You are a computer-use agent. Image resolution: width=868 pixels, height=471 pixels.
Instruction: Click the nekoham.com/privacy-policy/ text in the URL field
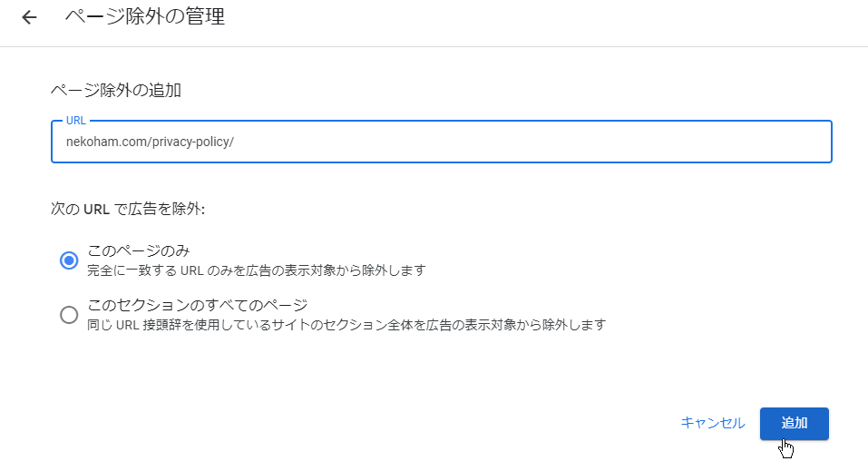150,142
